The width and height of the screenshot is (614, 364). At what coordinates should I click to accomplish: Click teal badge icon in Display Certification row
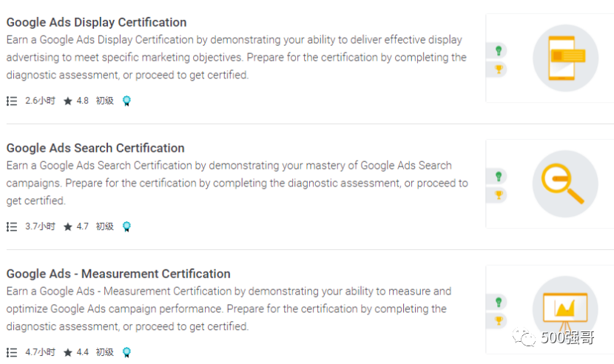tap(126, 101)
